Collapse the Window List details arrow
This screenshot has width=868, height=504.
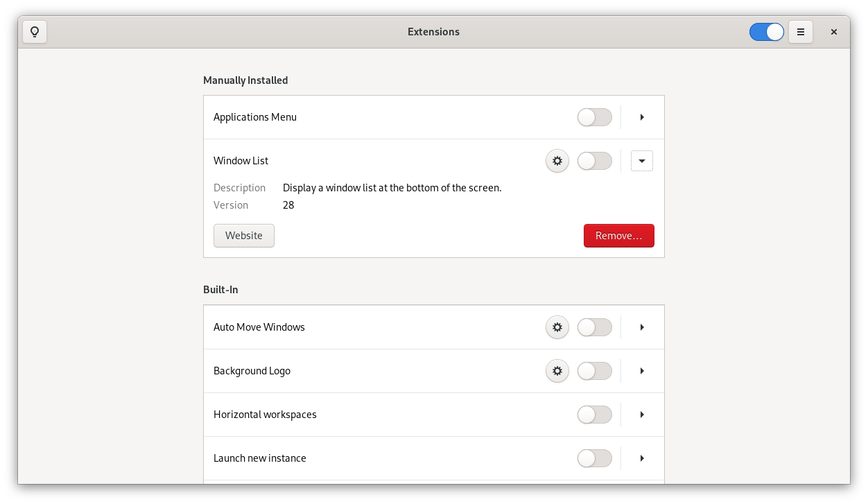click(642, 161)
